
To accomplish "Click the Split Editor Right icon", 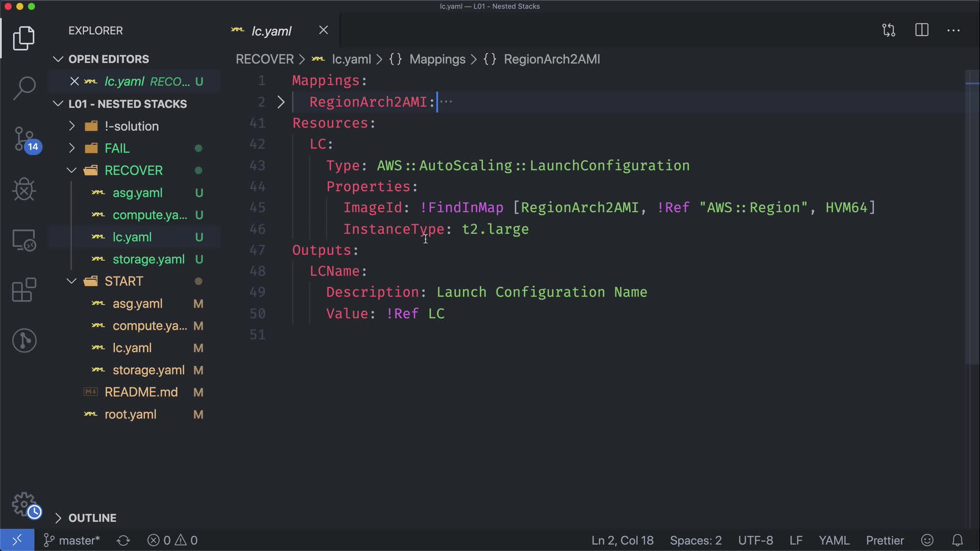I will tap(922, 30).
